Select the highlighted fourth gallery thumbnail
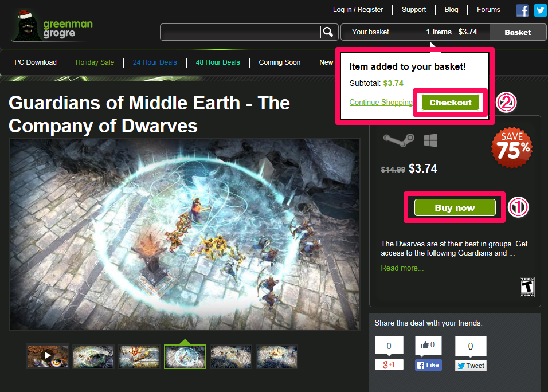 point(185,356)
